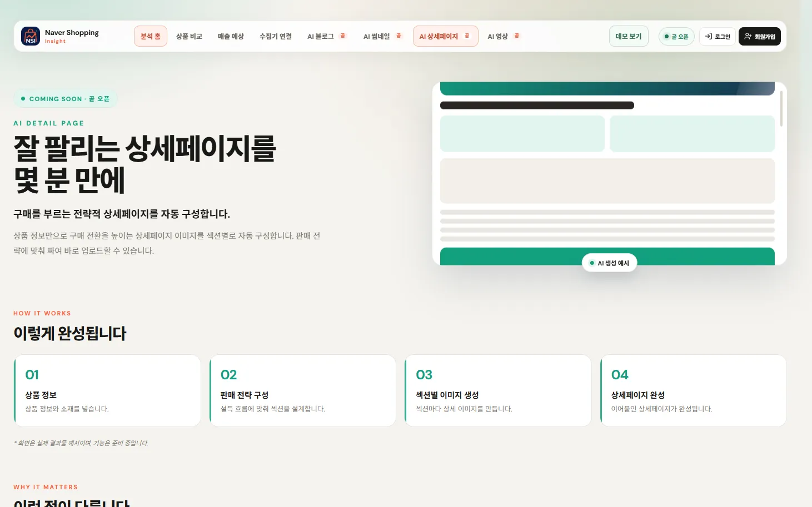Image resolution: width=812 pixels, height=507 pixels.
Task: Click the 곧 badge beside AI 블로그
Action: click(343, 36)
